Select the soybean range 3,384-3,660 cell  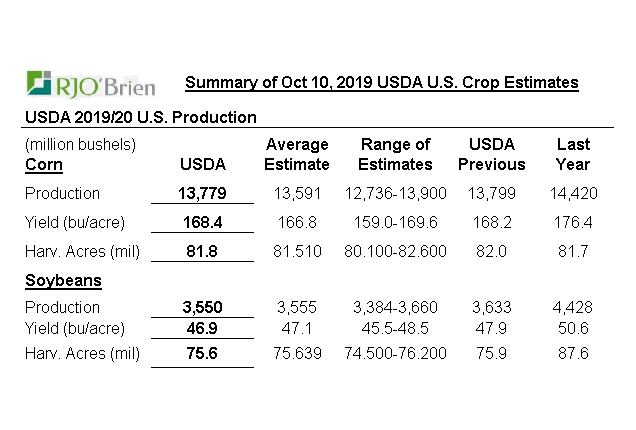[x=395, y=309]
